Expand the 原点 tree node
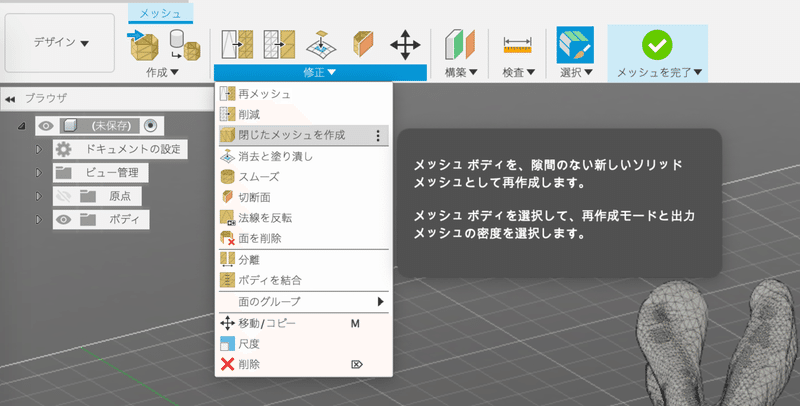Screen dimensions: 800x406 point(38,196)
